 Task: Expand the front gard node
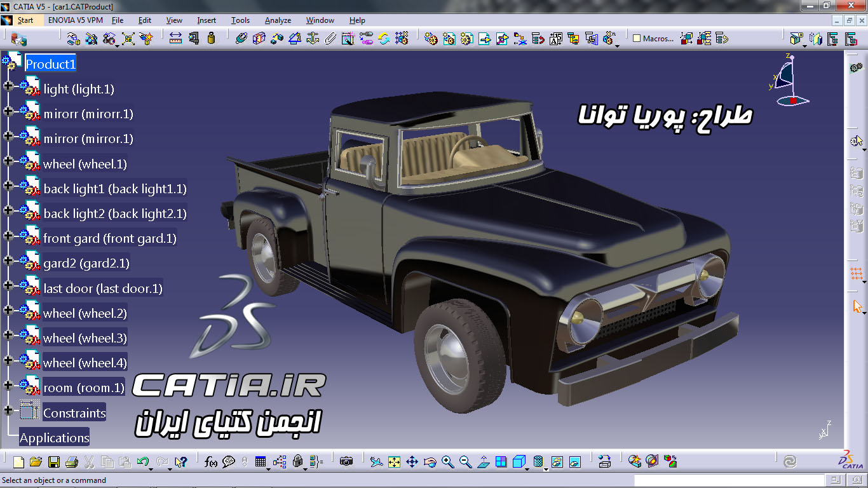coord(8,235)
